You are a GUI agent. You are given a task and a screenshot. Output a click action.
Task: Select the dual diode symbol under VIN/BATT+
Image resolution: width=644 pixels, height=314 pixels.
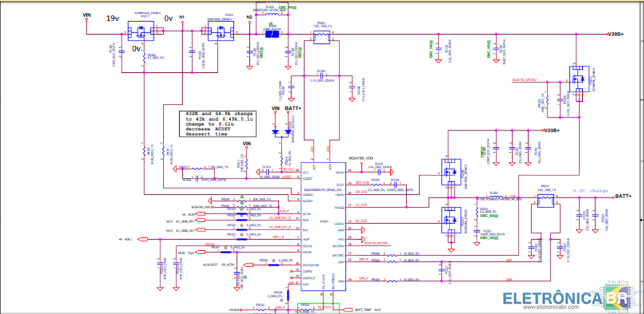[x=281, y=130]
